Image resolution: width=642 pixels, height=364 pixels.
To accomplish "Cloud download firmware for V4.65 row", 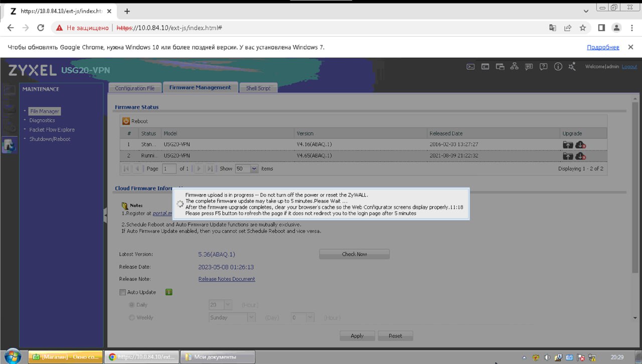I will 581,156.
